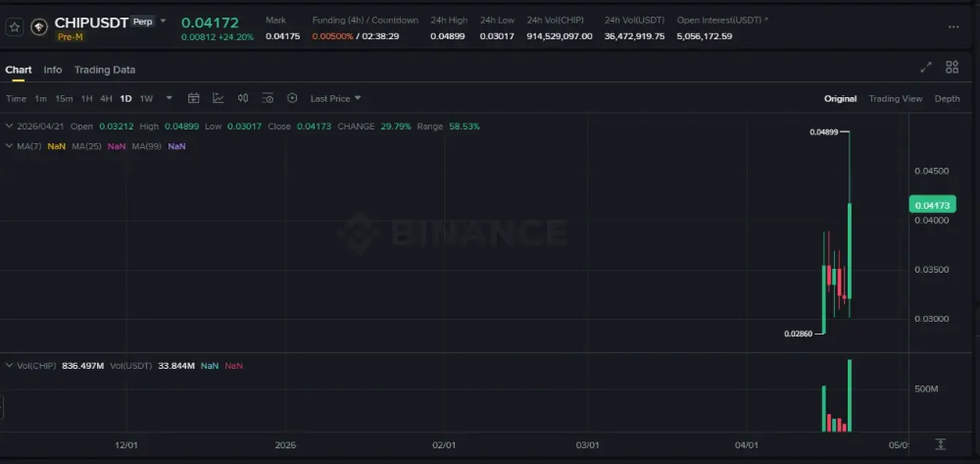The height and width of the screenshot is (464, 980).
Task: Switch to the Chart tab
Action: pos(18,70)
